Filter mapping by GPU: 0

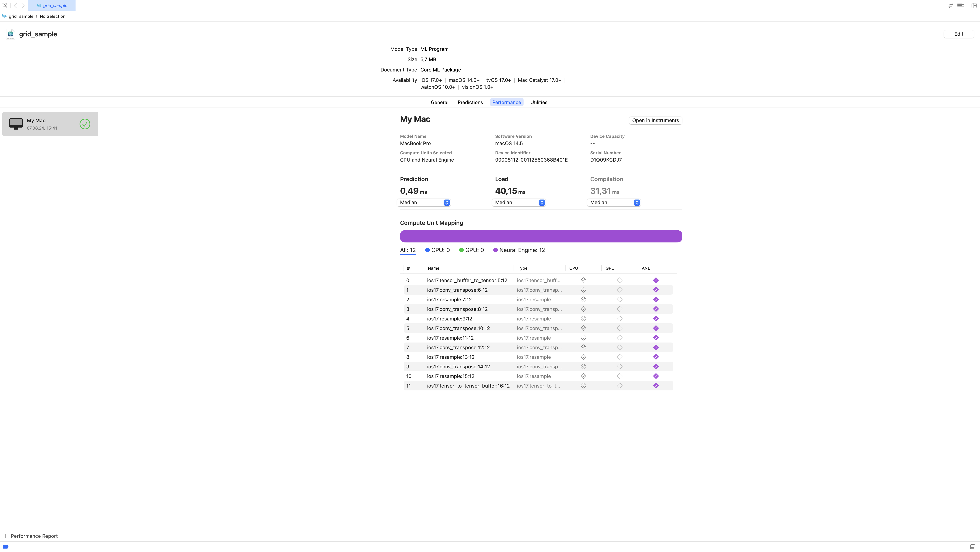(471, 250)
